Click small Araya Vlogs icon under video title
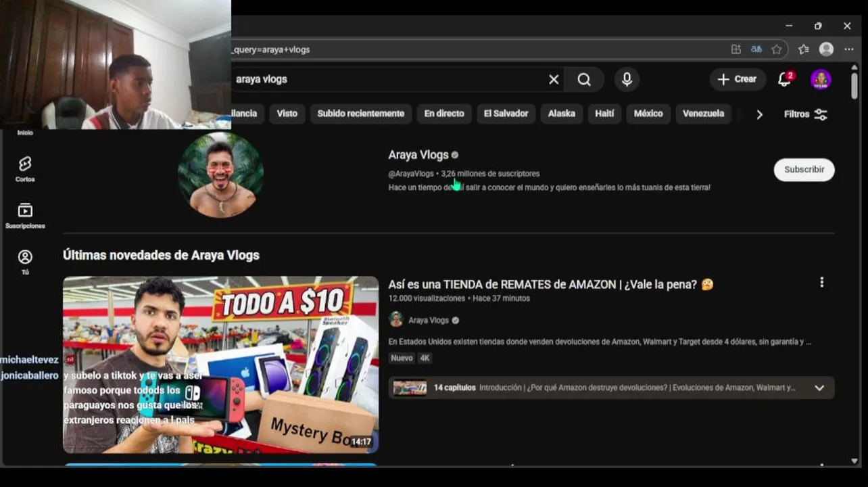The width and height of the screenshot is (868, 487). tap(396, 320)
